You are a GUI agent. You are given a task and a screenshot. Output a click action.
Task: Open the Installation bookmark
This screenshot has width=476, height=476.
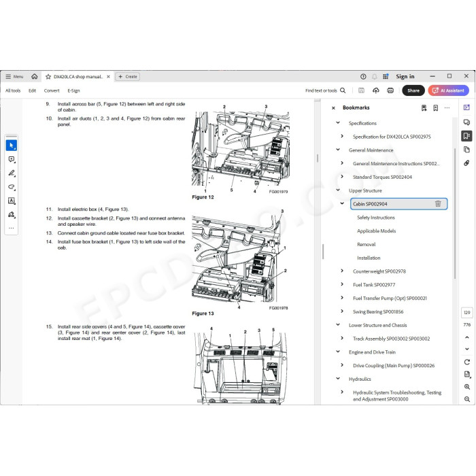tap(369, 258)
